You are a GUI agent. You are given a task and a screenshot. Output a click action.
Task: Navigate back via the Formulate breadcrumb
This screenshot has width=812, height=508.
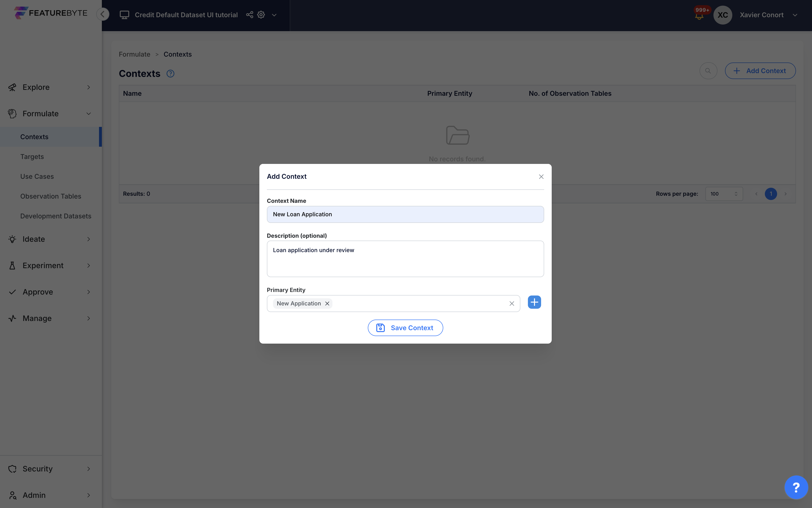tap(134, 54)
